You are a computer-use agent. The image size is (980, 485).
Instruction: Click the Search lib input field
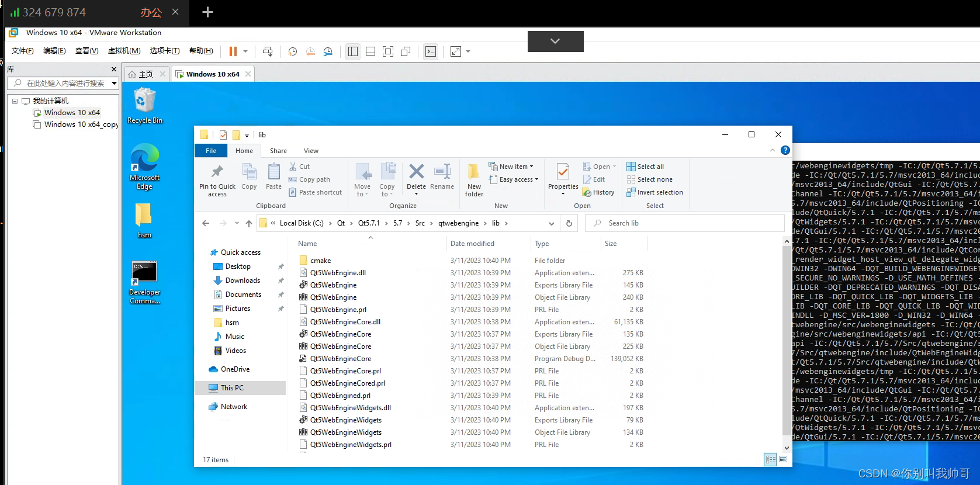684,223
